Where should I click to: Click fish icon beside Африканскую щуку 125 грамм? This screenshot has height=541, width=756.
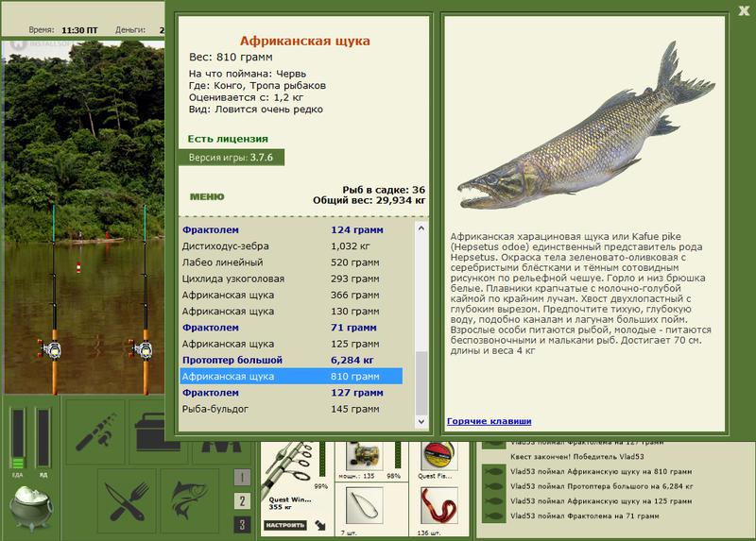[494, 501]
